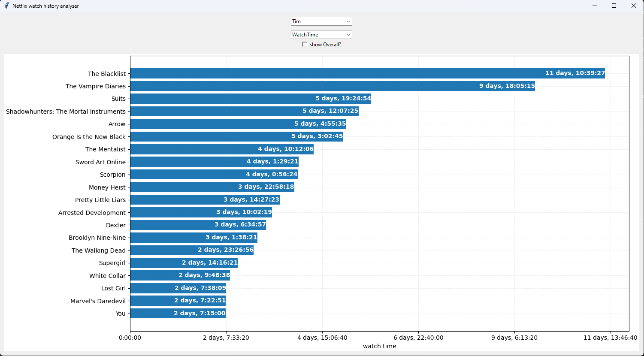Open the WatchTime metric dropdown
Image resolution: width=644 pixels, height=356 pixels.
[321, 35]
